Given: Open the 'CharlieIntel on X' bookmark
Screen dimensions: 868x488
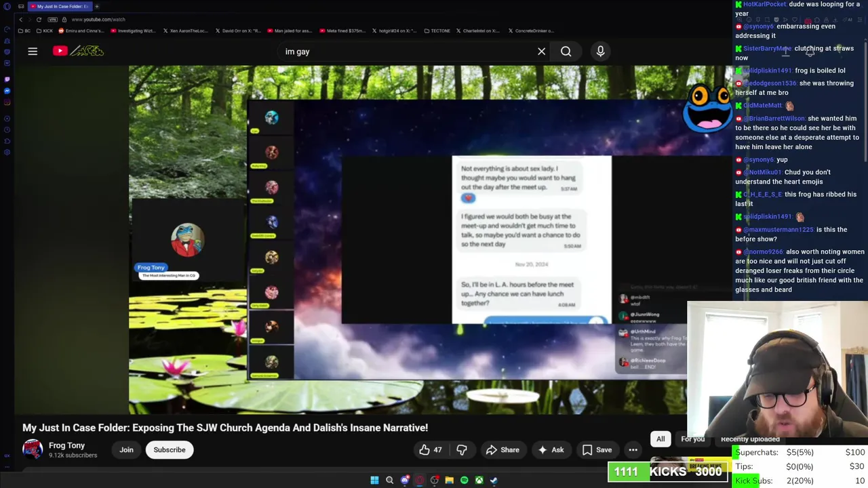Looking at the screenshot, I should 478,30.
